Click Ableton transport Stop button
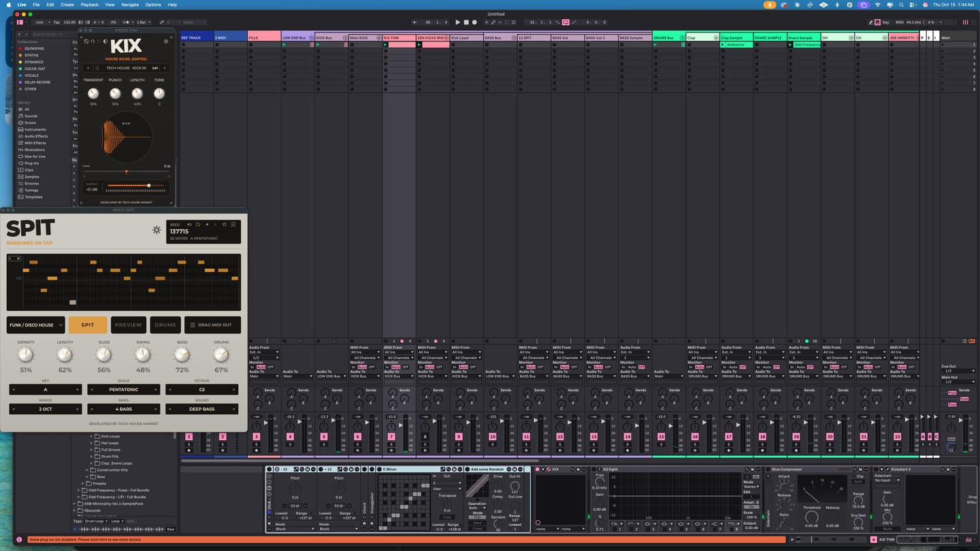 (466, 22)
